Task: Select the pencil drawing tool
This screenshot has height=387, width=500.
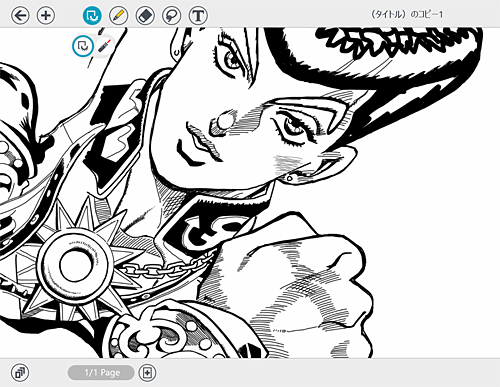Action: pyautogui.click(x=118, y=15)
